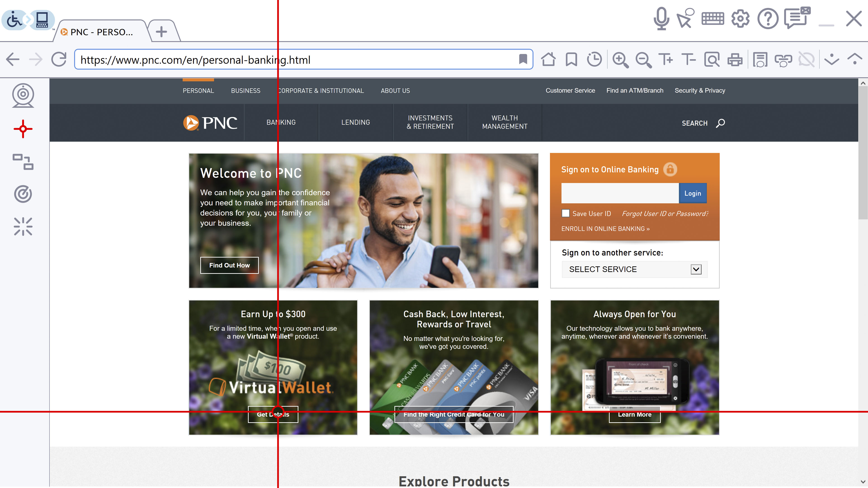The image size is (868, 488).
Task: Click the Get Details button
Action: tap(273, 415)
